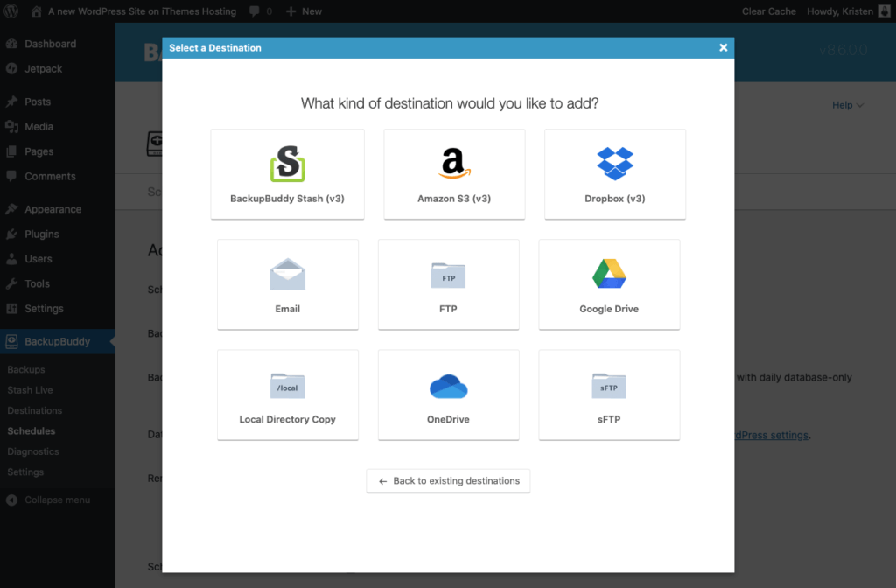The image size is (896, 588).
Task: Click the 'What kind of destination' heading
Action: 450,103
